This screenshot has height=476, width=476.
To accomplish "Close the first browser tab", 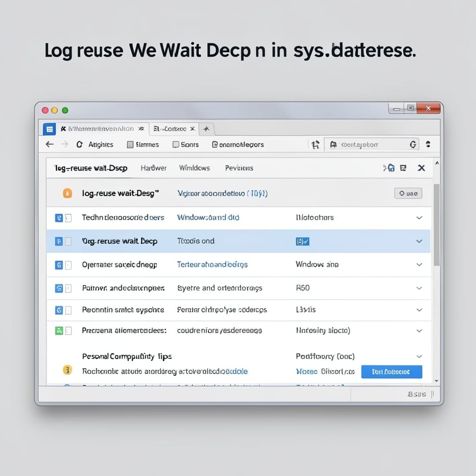I will click(x=141, y=129).
